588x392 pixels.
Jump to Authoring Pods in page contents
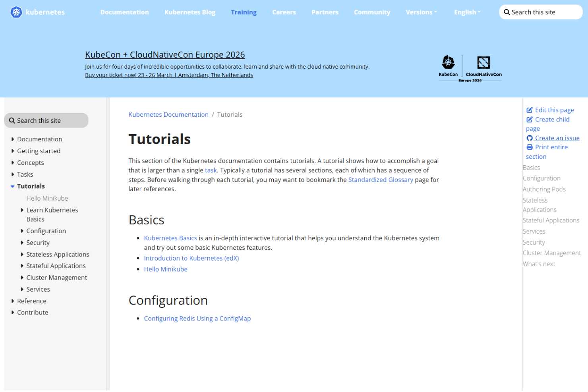[x=544, y=189]
